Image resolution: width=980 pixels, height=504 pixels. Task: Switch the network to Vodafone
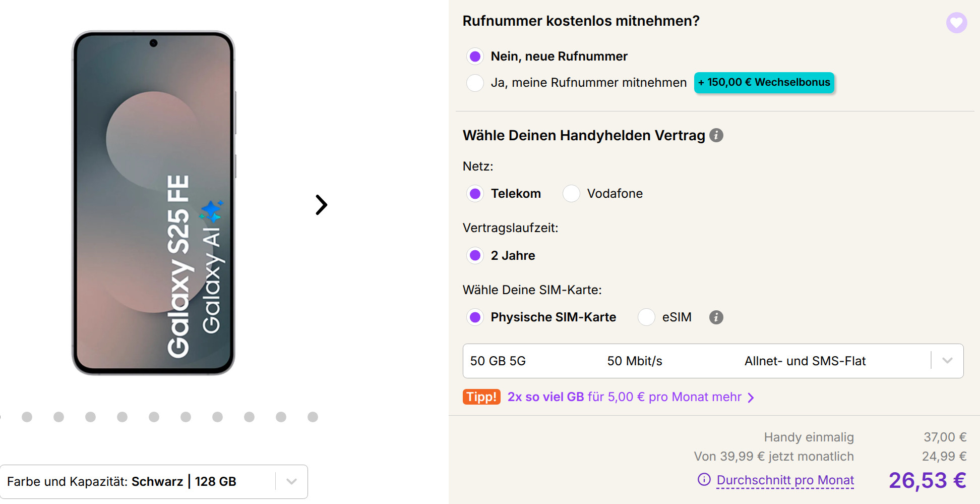point(571,193)
